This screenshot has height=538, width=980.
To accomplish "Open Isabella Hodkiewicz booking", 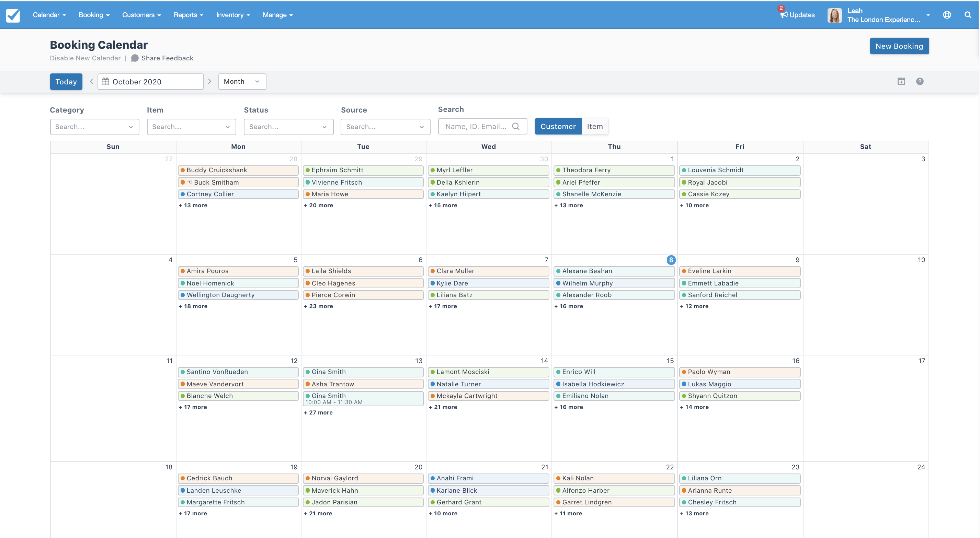I will (x=614, y=384).
